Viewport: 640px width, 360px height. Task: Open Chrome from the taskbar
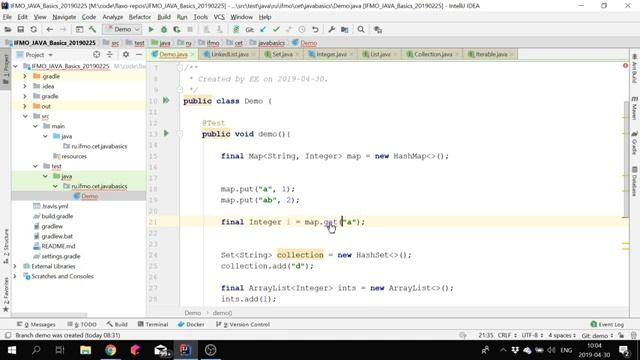110,350
